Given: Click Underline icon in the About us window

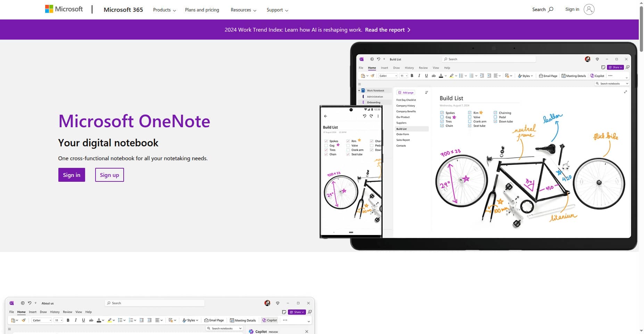Looking at the screenshot, I should pyautogui.click(x=83, y=320).
